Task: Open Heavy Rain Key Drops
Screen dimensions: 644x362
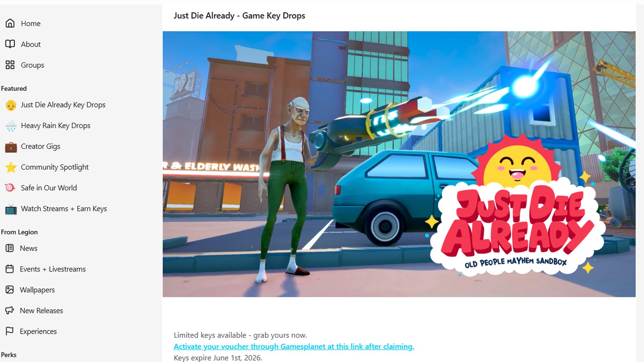Action: [56, 125]
